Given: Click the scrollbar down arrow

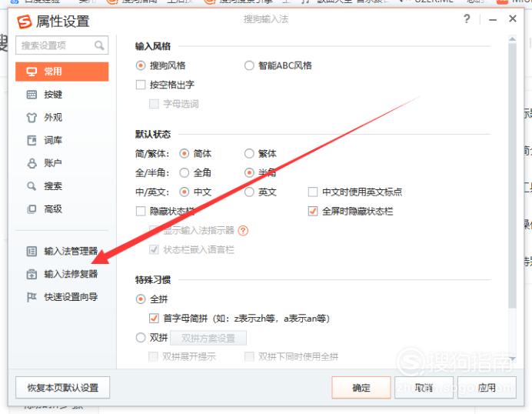Looking at the screenshot, I should click(512, 359).
